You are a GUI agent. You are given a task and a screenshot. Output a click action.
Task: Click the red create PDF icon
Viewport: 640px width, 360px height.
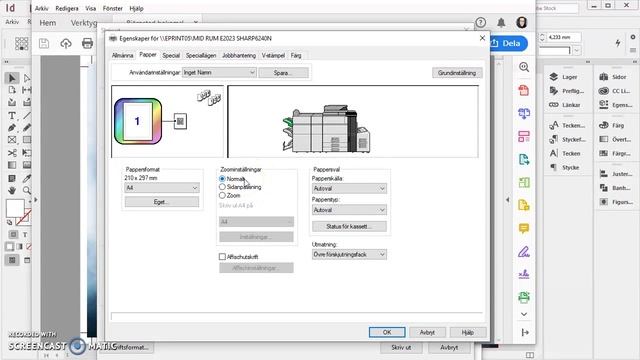524,90
